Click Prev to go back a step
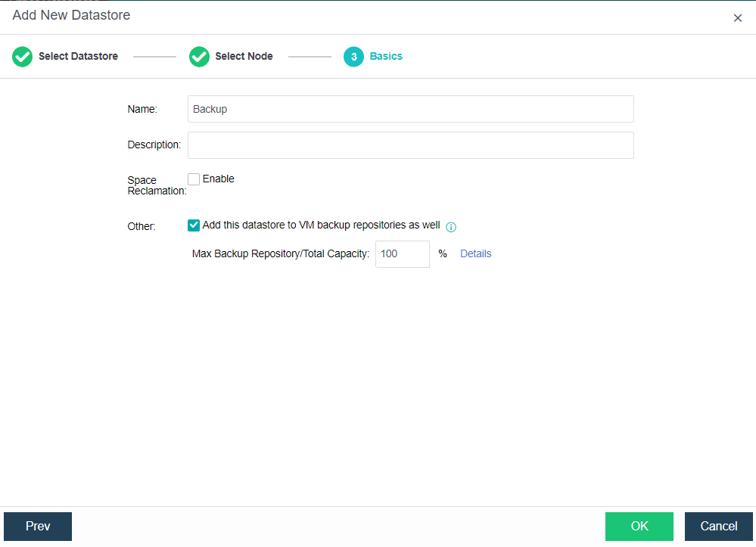Screen dimensions: 756x547 click(37, 526)
